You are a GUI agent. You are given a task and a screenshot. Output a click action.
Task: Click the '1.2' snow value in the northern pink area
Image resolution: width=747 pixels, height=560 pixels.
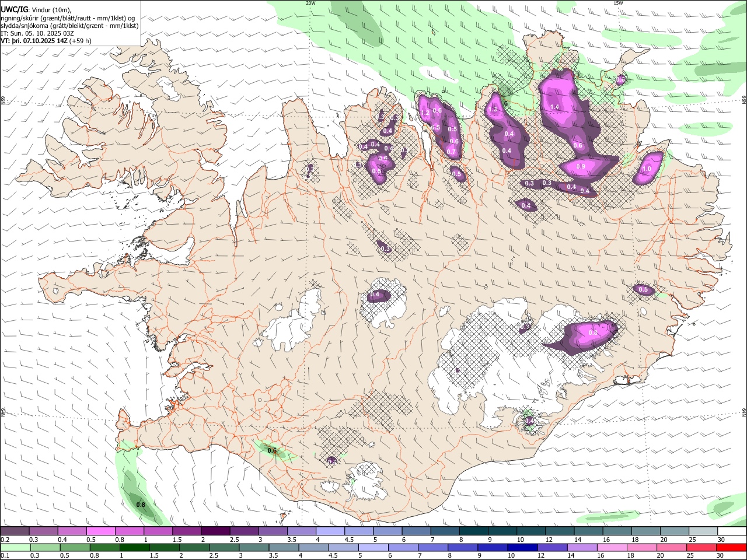click(425, 113)
